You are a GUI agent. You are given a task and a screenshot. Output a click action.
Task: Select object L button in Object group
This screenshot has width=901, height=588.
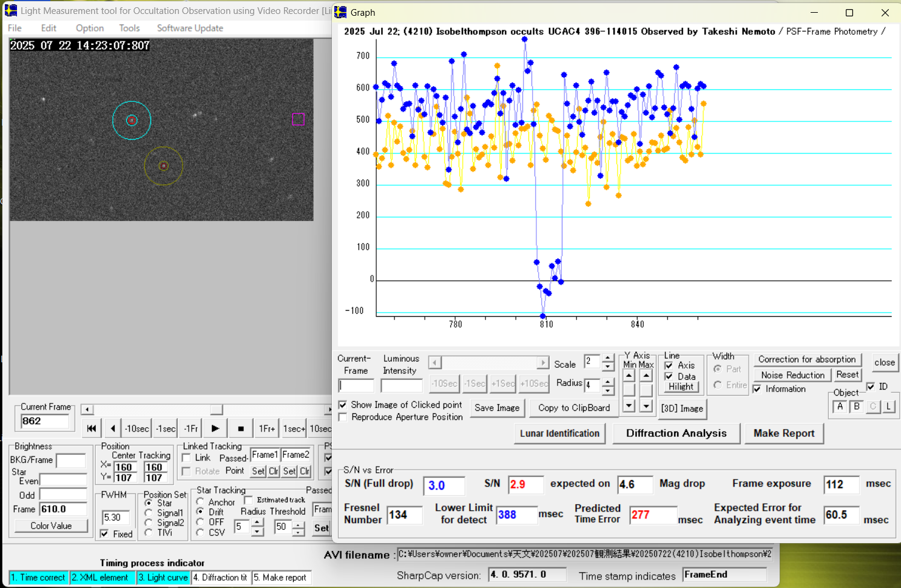click(888, 407)
